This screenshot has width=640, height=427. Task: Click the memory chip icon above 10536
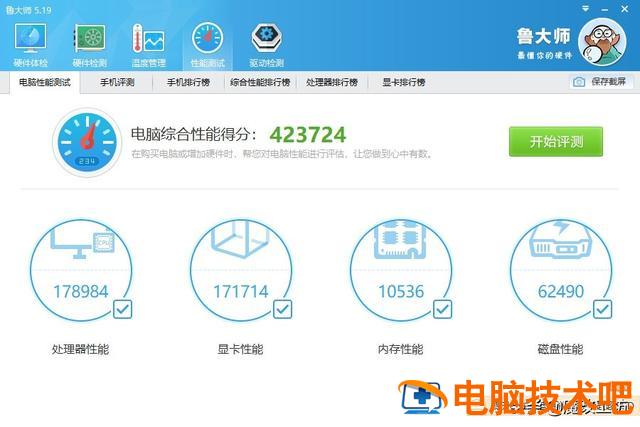(400, 239)
